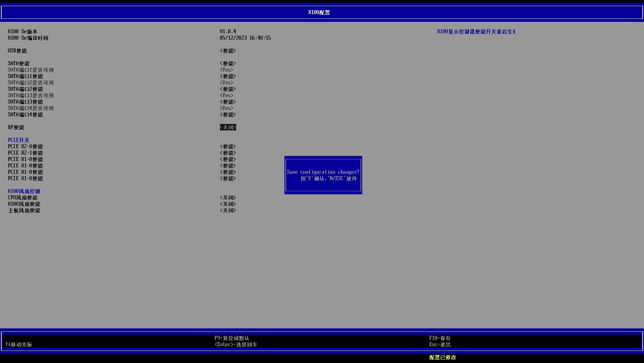Toggle the 主板风扇使能 value

click(x=228, y=211)
